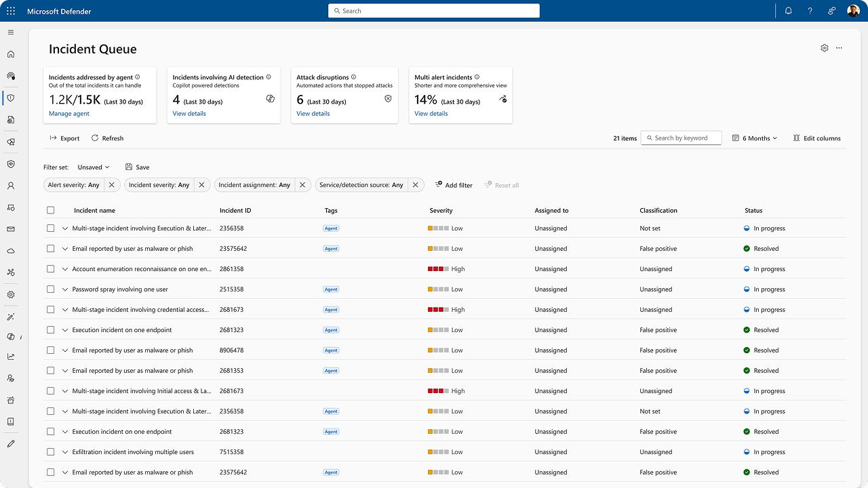Click the Add filter button
This screenshot has width=868, height=488.
coord(454,185)
